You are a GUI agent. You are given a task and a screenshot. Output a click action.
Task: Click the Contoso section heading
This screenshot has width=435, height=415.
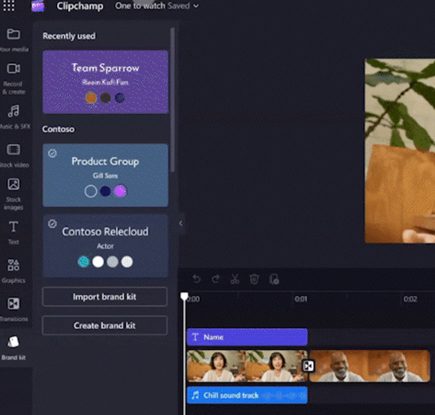(x=58, y=129)
